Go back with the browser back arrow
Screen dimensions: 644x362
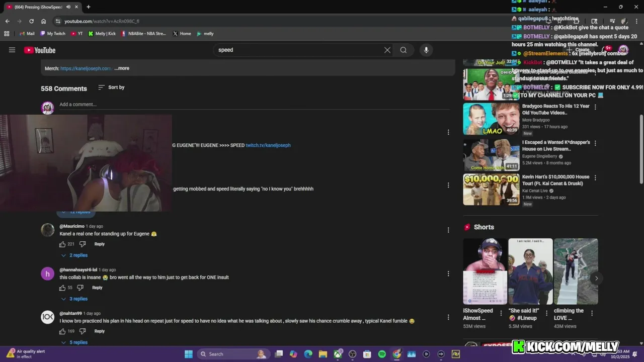click(x=7, y=21)
